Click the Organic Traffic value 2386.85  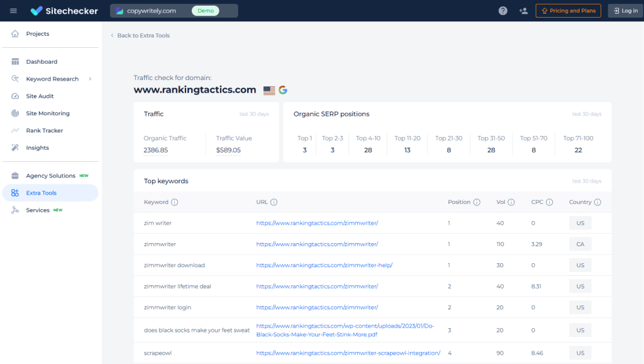[156, 150]
